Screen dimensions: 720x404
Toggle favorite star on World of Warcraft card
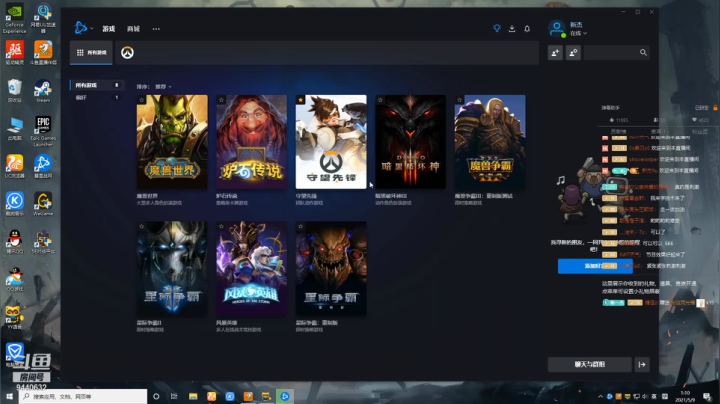coord(142,100)
